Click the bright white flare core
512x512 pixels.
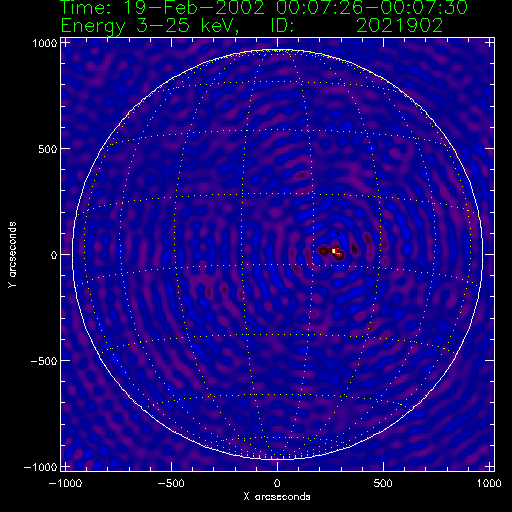point(334,251)
